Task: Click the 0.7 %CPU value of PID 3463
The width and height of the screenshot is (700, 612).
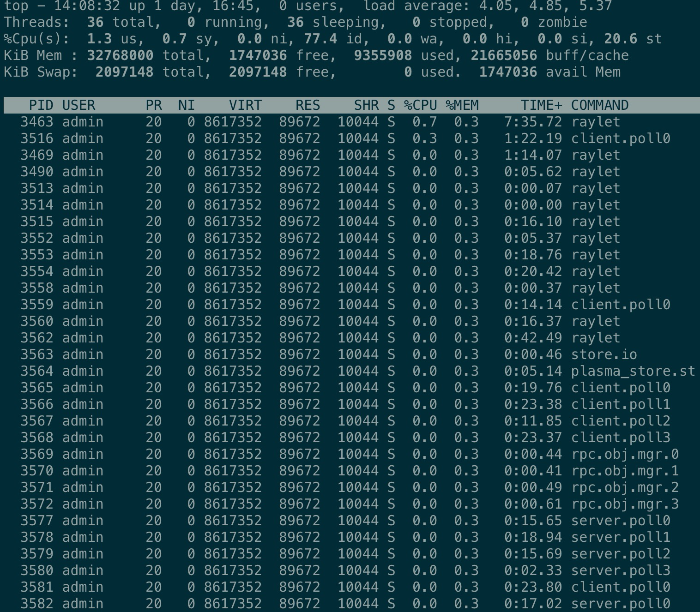Action: tap(424, 122)
